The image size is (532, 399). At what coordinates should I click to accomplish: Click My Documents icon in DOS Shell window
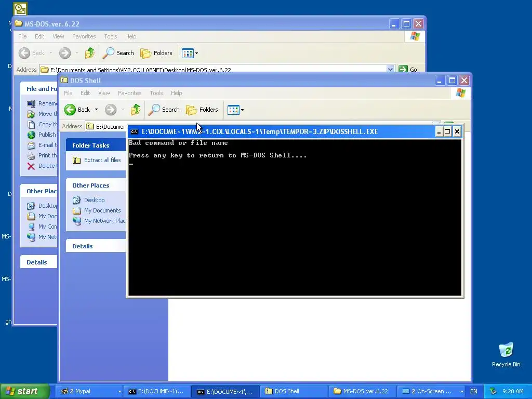pyautogui.click(x=77, y=210)
